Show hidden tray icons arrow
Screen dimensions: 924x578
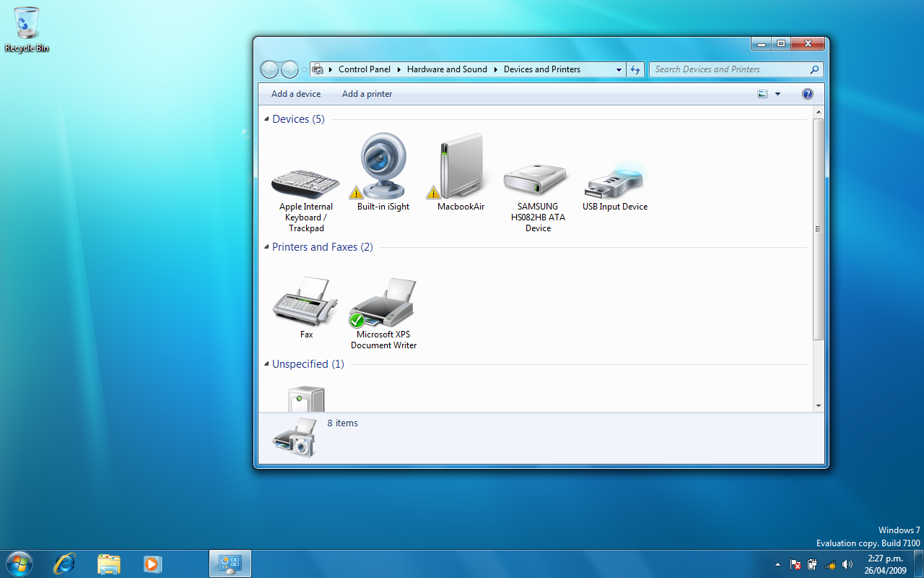coord(777,564)
